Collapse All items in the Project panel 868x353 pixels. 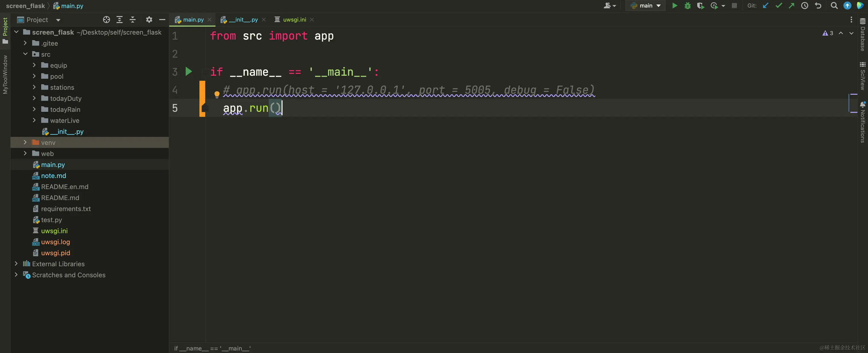(133, 19)
